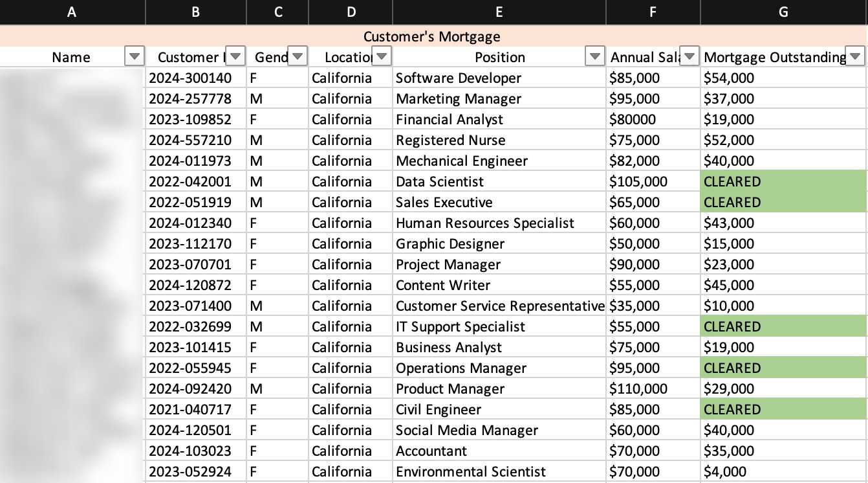This screenshot has height=483, width=868.
Task: Click customer ID 2024-257778 cell
Action: (x=195, y=99)
